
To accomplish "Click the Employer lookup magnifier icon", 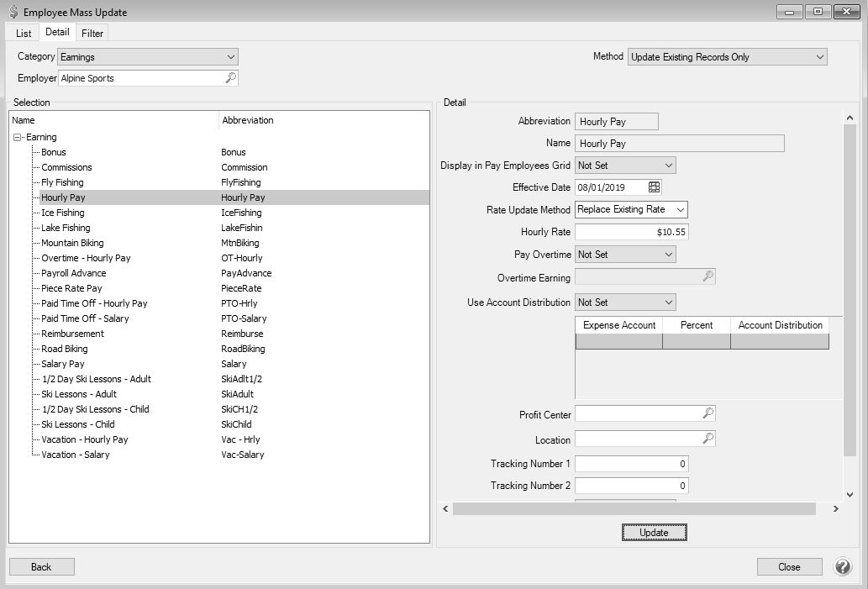I will (x=230, y=78).
